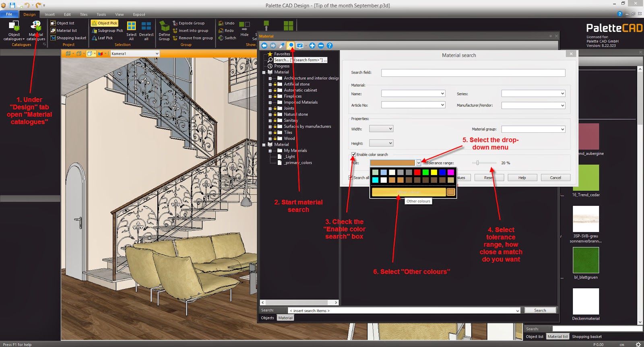The height and width of the screenshot is (347, 644).
Task: Open the Hue color dropdown arrow
Action: (419, 163)
